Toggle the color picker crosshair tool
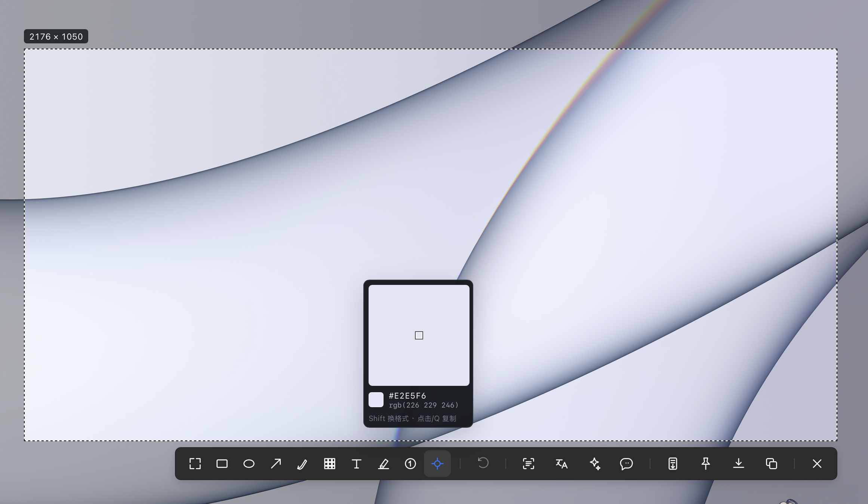The height and width of the screenshot is (504, 868). [437, 464]
